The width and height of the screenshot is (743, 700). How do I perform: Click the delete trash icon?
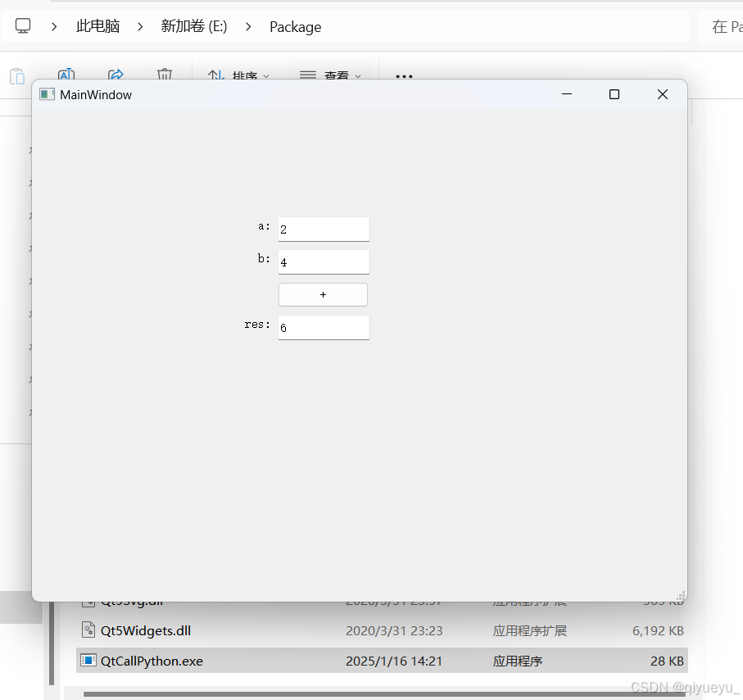[x=164, y=75]
